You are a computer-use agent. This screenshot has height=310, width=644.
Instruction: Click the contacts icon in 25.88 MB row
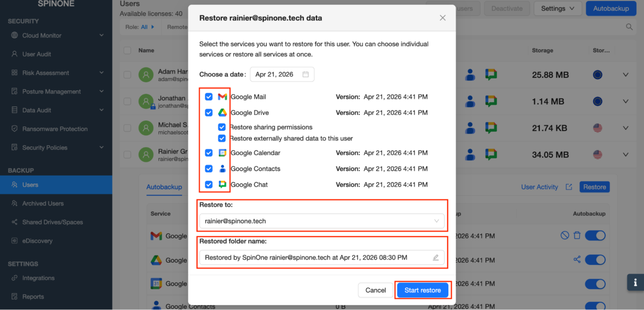tap(470, 75)
